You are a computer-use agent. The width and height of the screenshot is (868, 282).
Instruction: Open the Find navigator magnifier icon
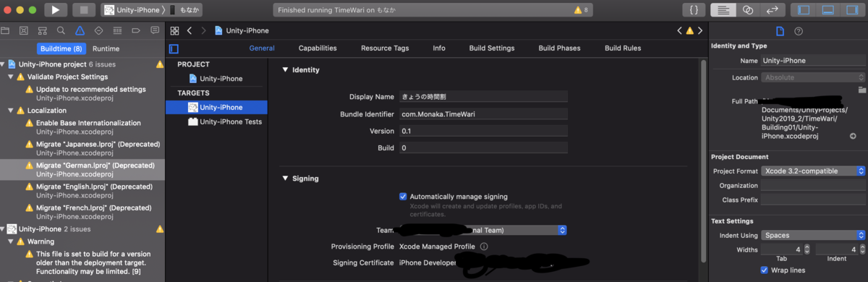point(61,30)
